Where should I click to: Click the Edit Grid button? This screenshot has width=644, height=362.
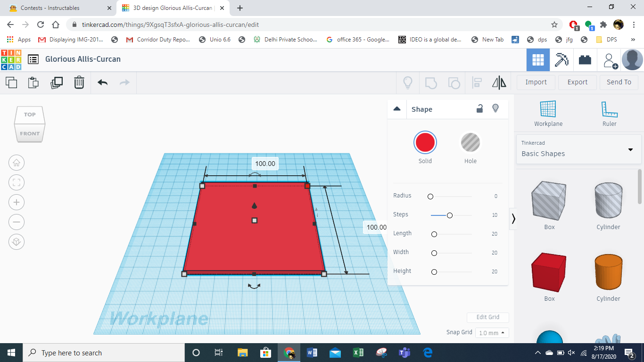coord(488,317)
